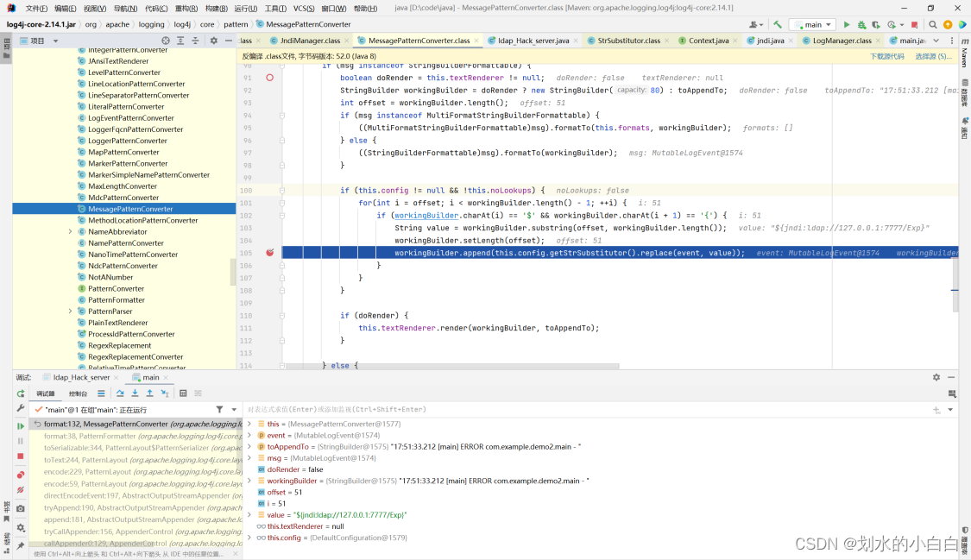Run with coverage icon
This screenshot has height=560, width=971.
click(x=876, y=25)
